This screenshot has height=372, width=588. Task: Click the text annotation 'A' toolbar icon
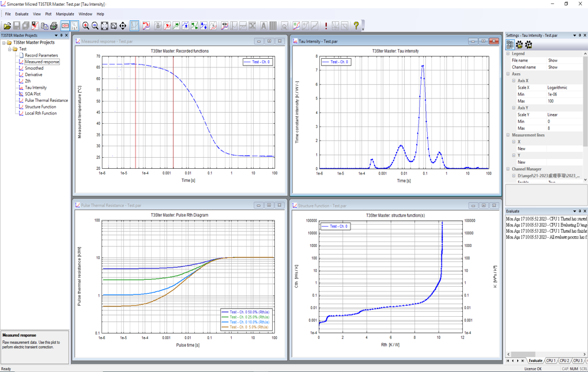click(x=263, y=26)
